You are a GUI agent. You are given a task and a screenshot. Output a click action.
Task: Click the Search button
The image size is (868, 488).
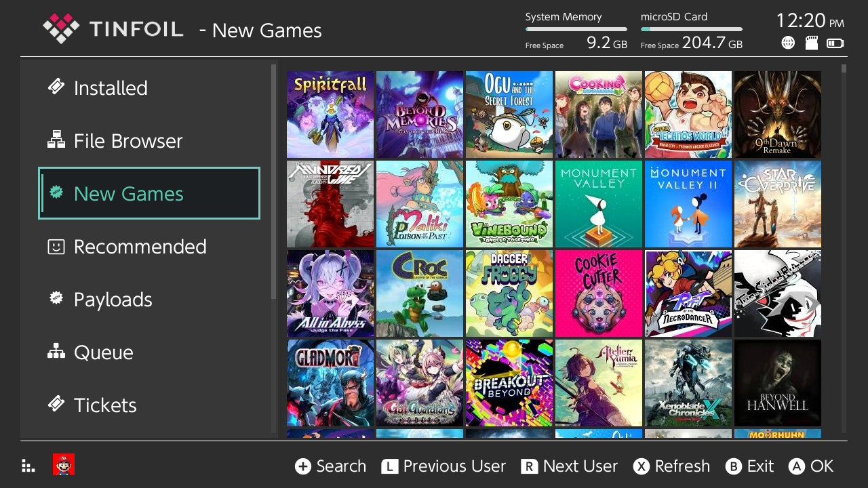tap(331, 466)
